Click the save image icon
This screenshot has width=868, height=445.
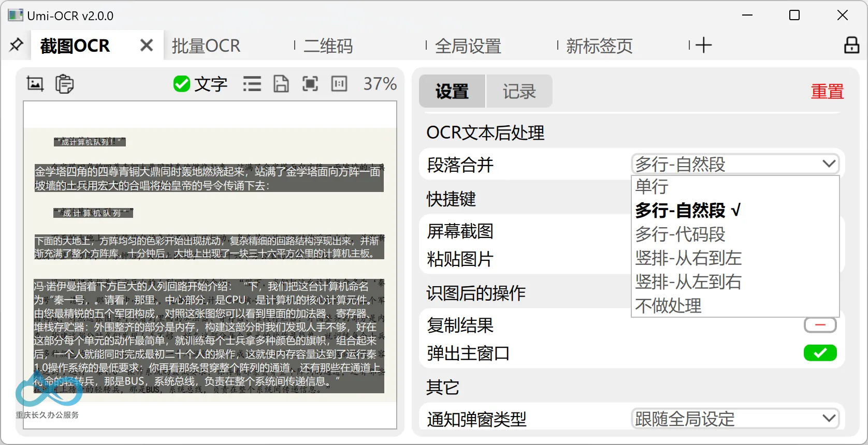coord(281,84)
